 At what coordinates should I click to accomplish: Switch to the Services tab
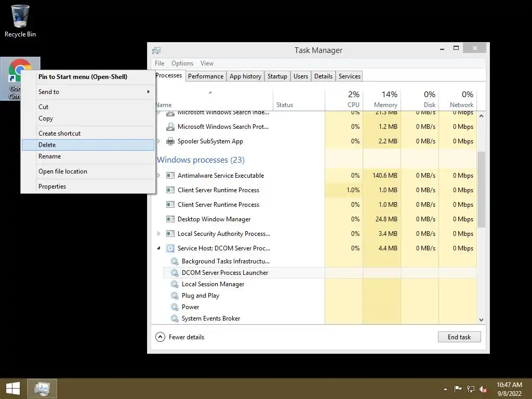pos(350,76)
